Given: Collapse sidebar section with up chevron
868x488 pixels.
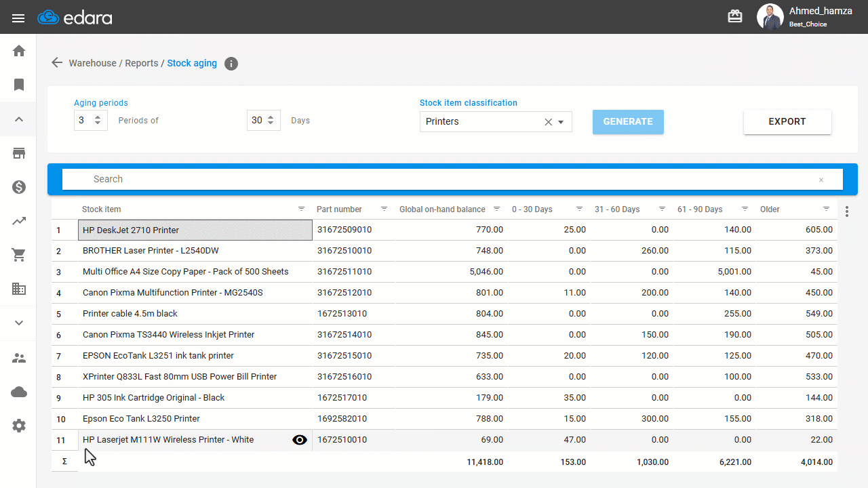Looking at the screenshot, I should pyautogui.click(x=19, y=119).
